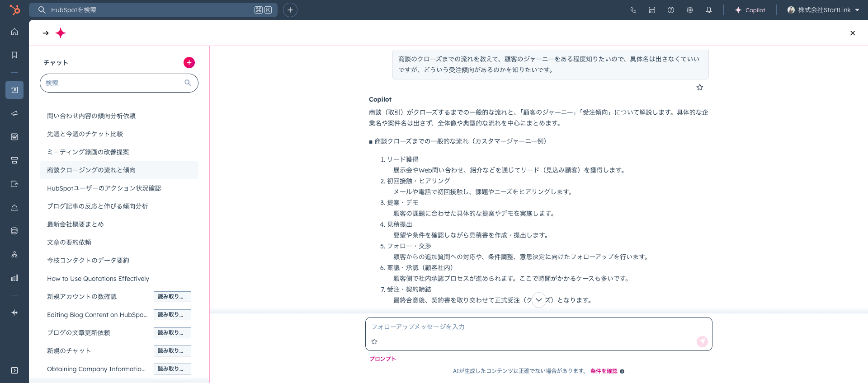This screenshot has height=383, width=868.
Task: Open the wallet payments sidebar icon
Action: click(x=14, y=184)
